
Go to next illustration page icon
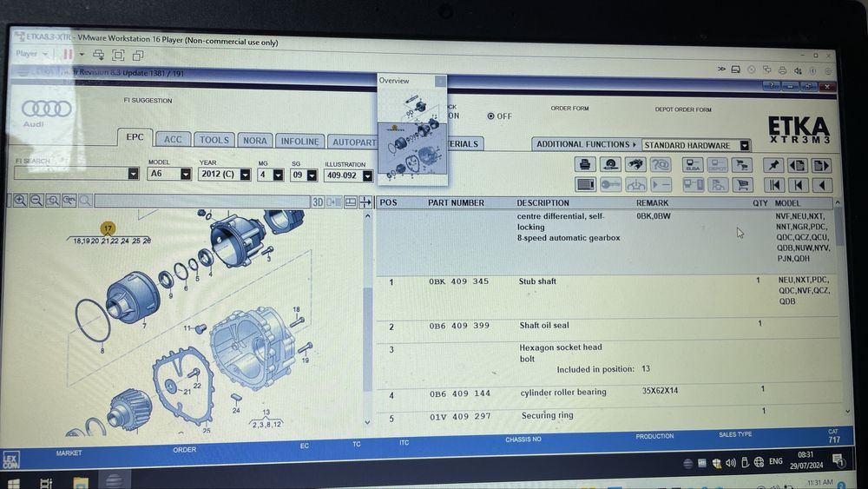[x=821, y=165]
